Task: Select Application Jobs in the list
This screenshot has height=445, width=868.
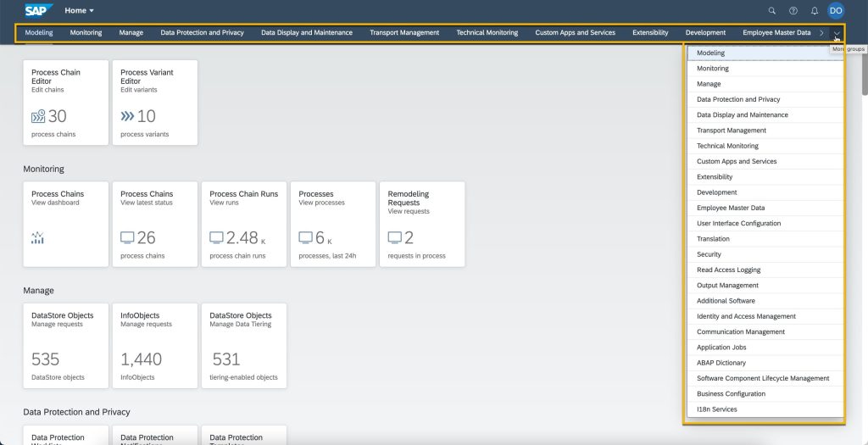Action: pyautogui.click(x=765, y=348)
